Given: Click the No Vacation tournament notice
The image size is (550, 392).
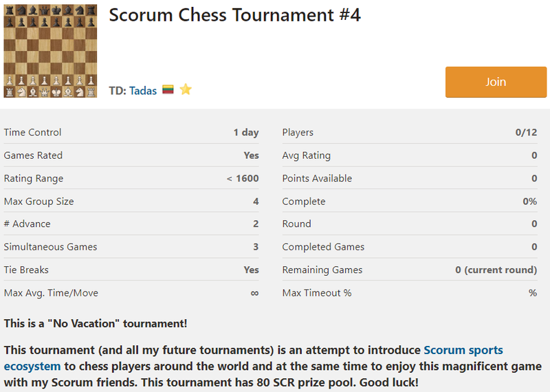Looking at the screenshot, I should tap(96, 323).
